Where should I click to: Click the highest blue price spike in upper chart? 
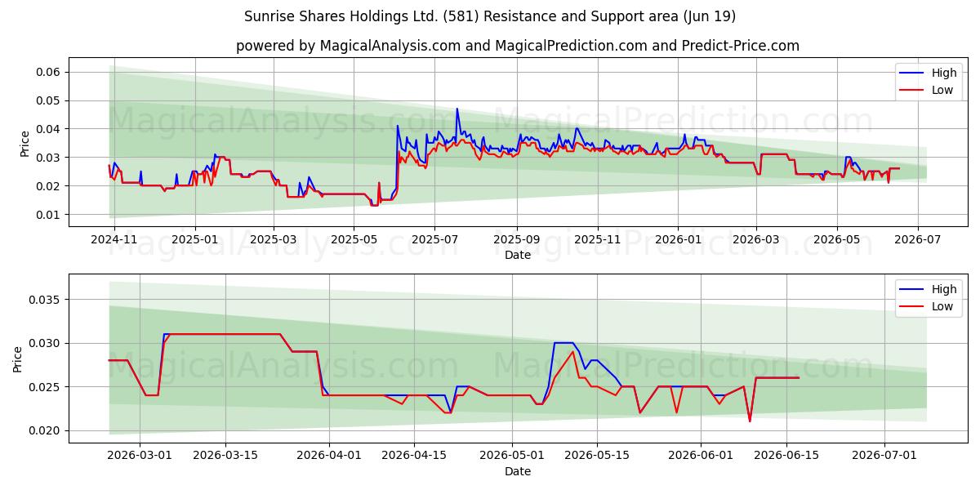457,109
